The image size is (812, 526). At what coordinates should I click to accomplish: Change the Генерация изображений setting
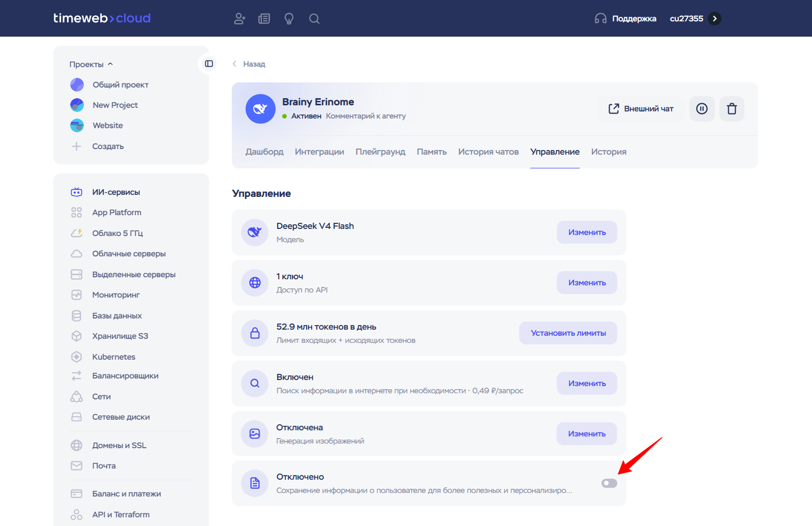(587, 434)
